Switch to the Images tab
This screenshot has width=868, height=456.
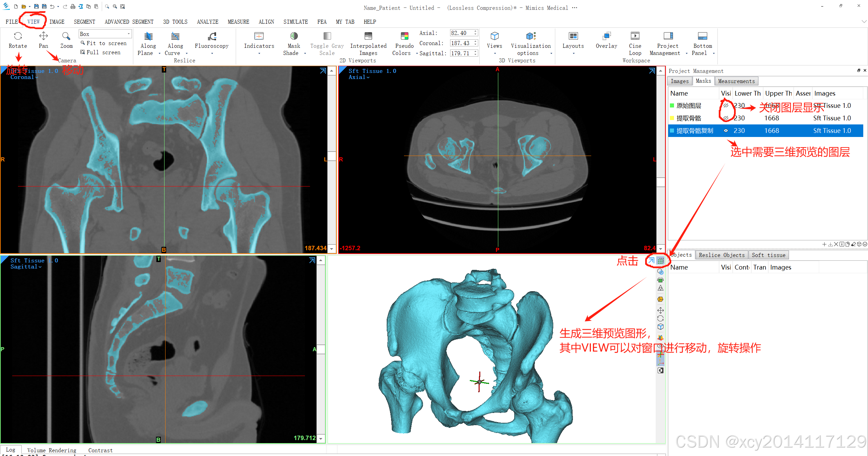[x=679, y=81]
